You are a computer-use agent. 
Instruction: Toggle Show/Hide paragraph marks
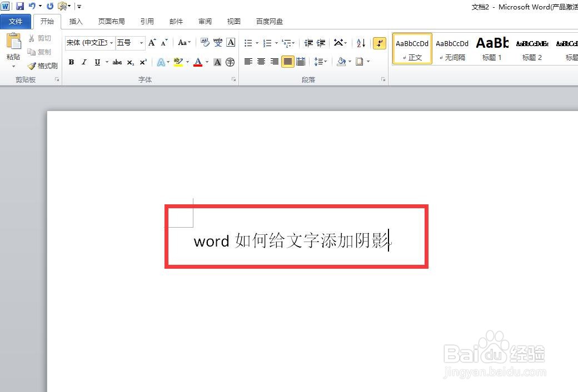click(x=380, y=43)
